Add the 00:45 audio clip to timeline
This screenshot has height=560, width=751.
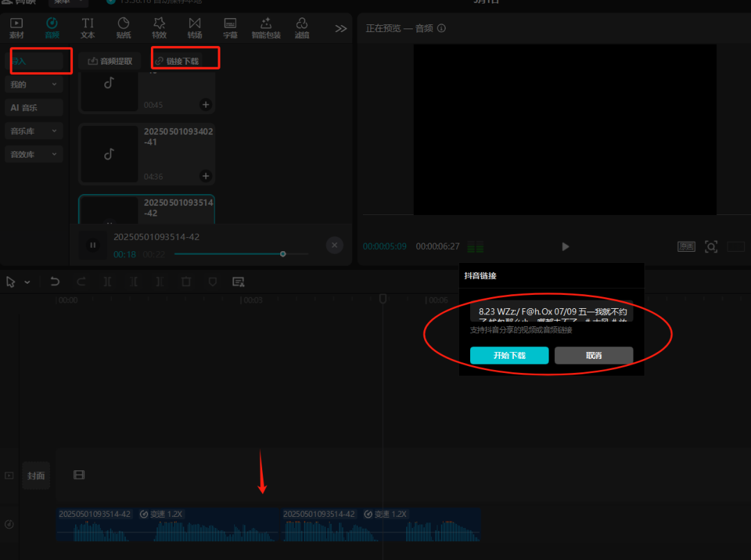click(205, 104)
